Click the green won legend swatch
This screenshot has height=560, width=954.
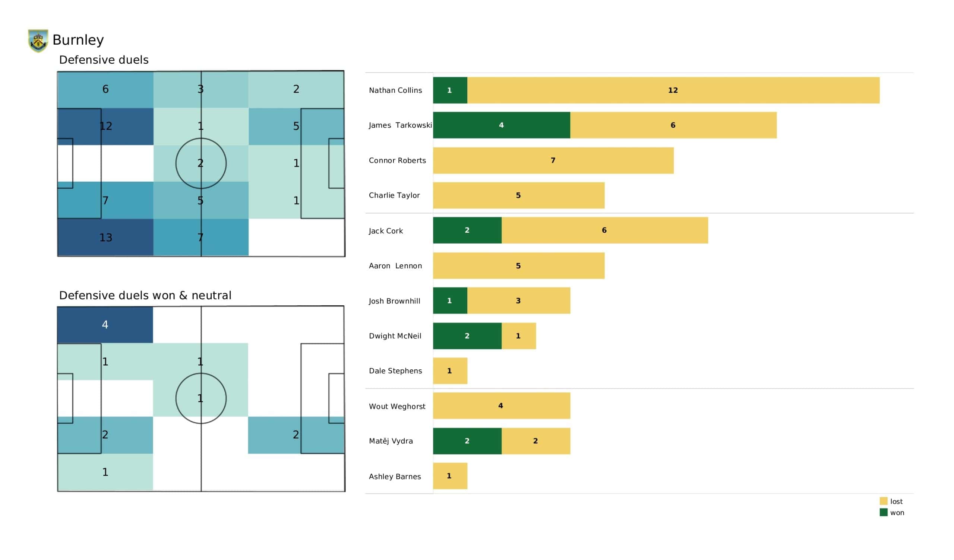tap(883, 512)
